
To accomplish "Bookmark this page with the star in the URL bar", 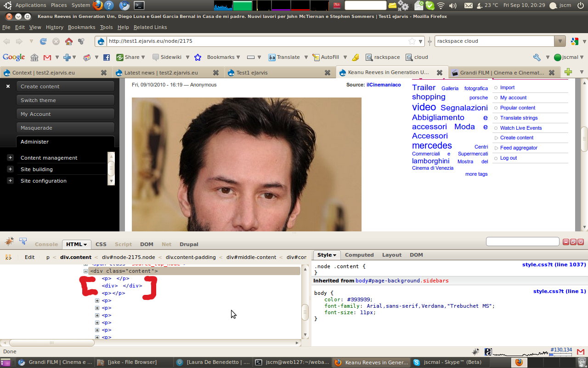I will (412, 41).
